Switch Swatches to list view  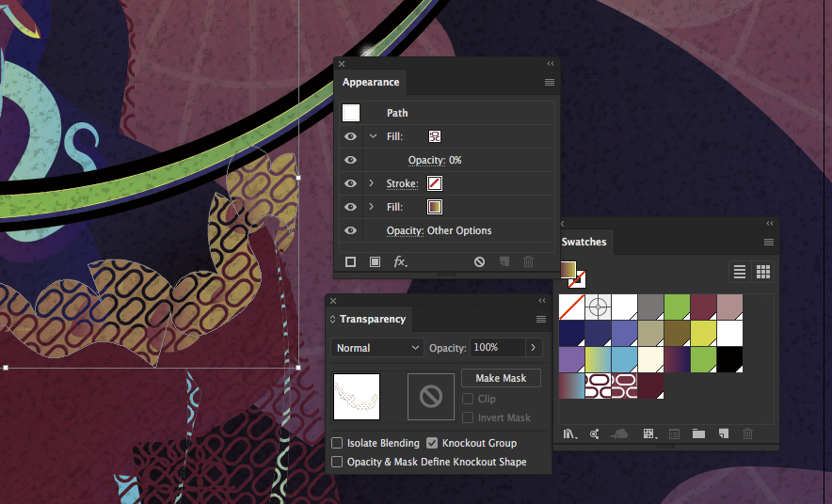coord(740,272)
